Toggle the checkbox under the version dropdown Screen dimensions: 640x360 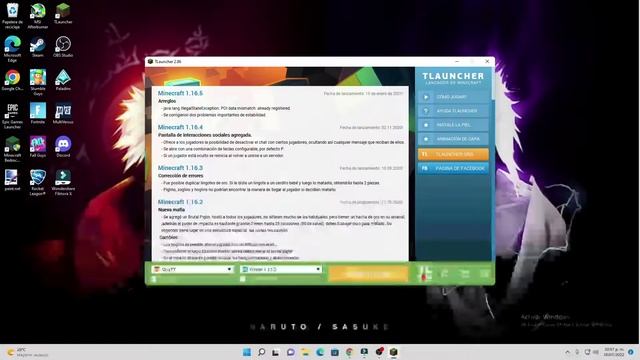(x=243, y=279)
